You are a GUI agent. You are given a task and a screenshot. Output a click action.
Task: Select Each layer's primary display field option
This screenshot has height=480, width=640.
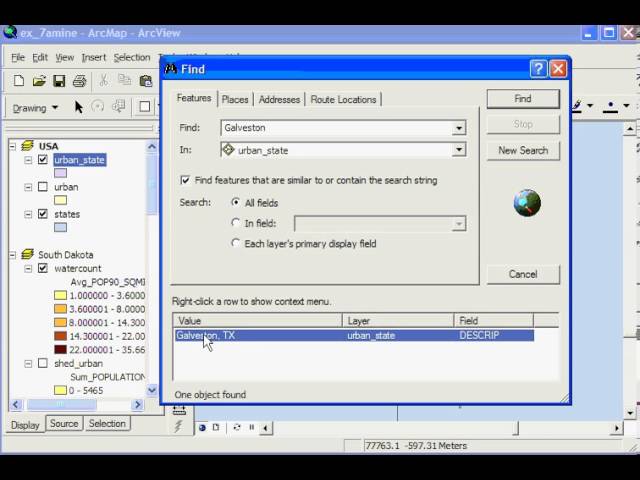(x=236, y=243)
